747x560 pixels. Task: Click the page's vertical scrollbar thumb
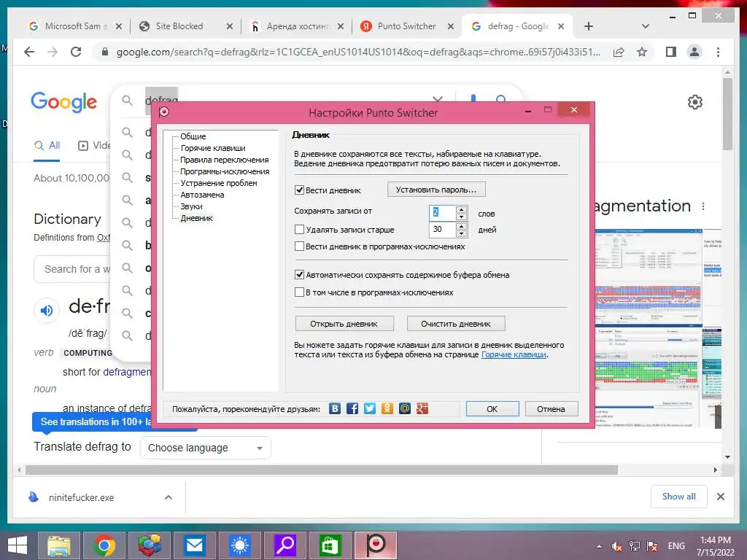coord(727,114)
